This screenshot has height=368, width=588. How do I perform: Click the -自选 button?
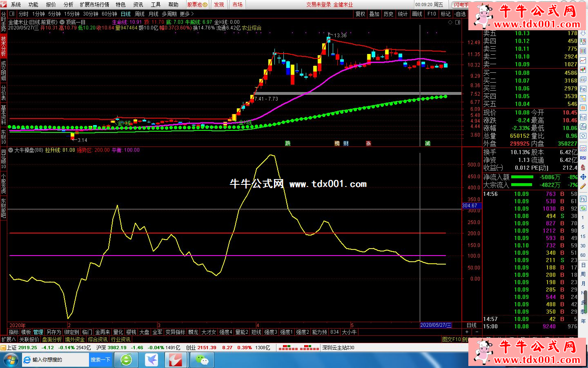(460, 14)
